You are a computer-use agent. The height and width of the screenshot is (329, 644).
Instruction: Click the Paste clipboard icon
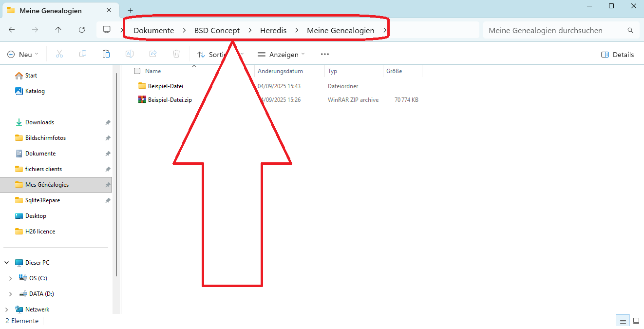pyautogui.click(x=106, y=54)
